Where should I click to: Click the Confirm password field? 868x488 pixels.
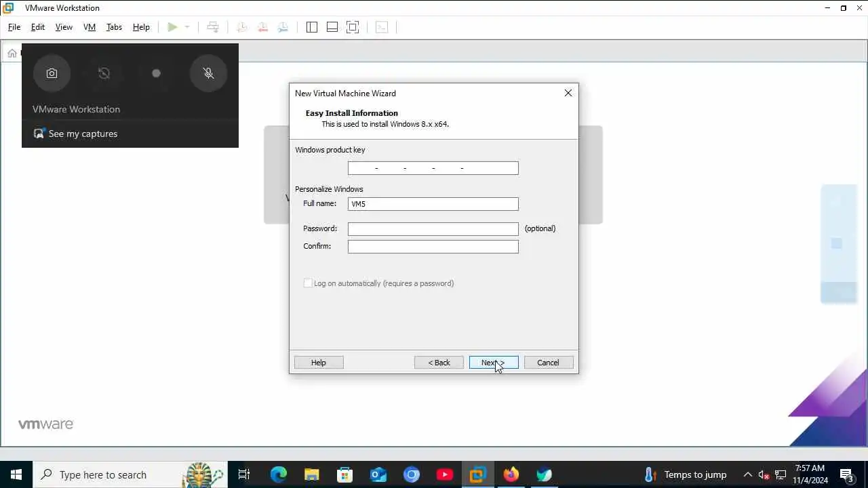pyautogui.click(x=433, y=247)
